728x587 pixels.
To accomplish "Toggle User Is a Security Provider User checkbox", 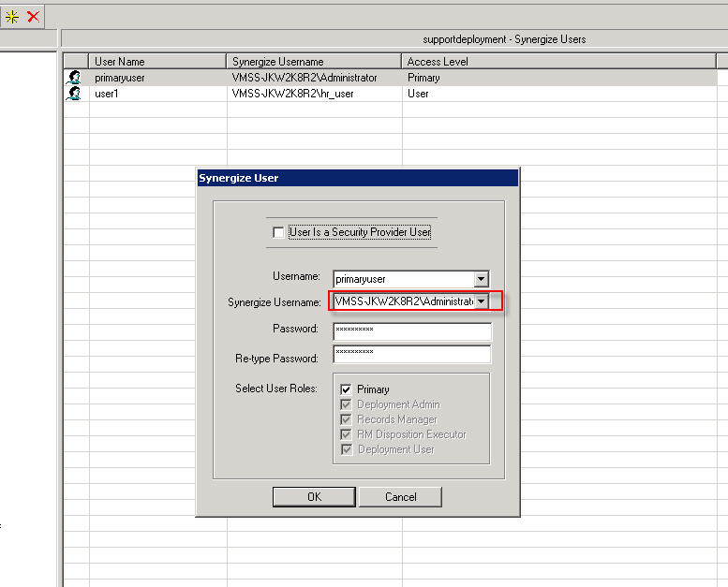I will [x=278, y=232].
